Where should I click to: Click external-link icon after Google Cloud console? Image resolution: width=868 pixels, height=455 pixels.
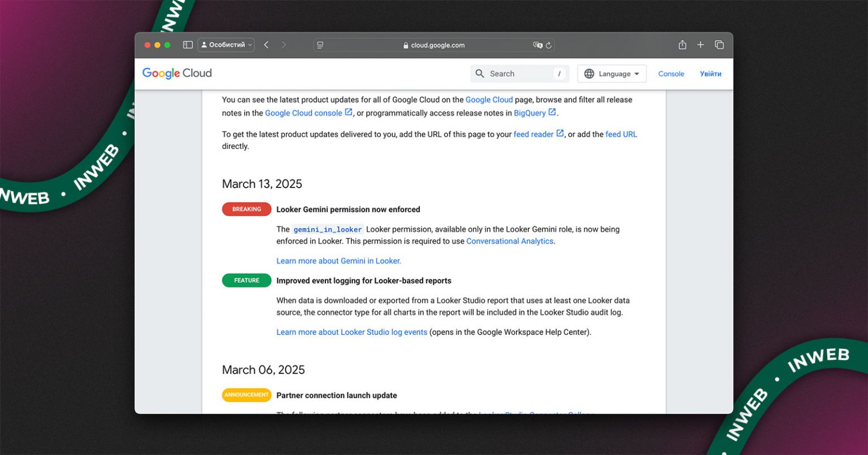tap(349, 112)
